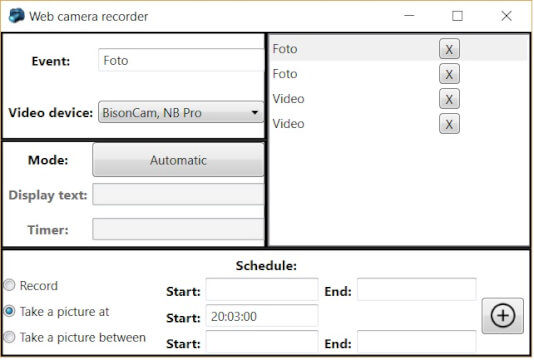This screenshot has height=360, width=534.
Task: Minimize the Web camera recorder window
Action: click(409, 16)
